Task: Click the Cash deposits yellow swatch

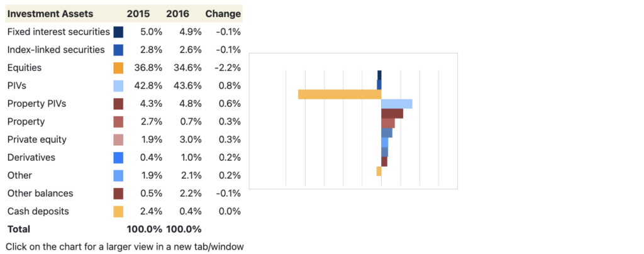Action: (118, 212)
